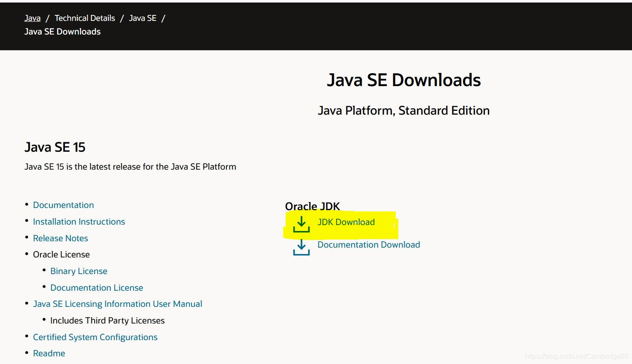Click the JDK Download arrow icon
The width and height of the screenshot is (632, 364).
pos(302,224)
